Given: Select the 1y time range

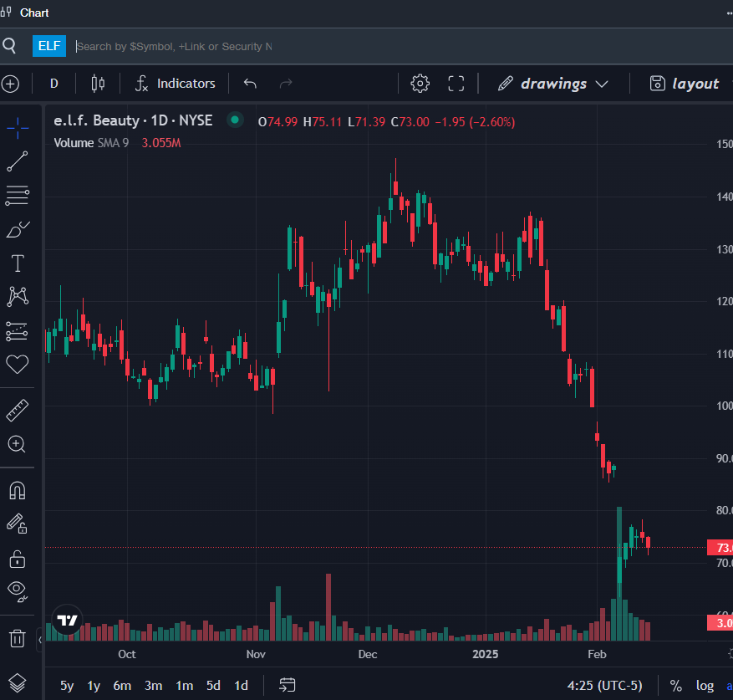Looking at the screenshot, I should (94, 686).
